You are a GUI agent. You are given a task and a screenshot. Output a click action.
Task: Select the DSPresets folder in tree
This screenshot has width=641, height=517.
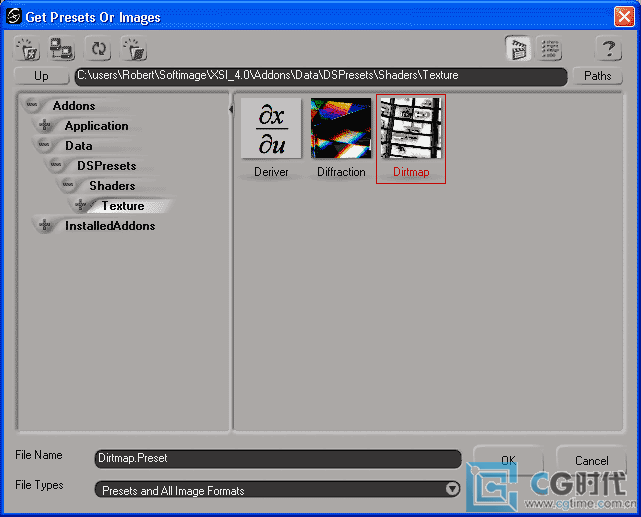pyautogui.click(x=106, y=166)
